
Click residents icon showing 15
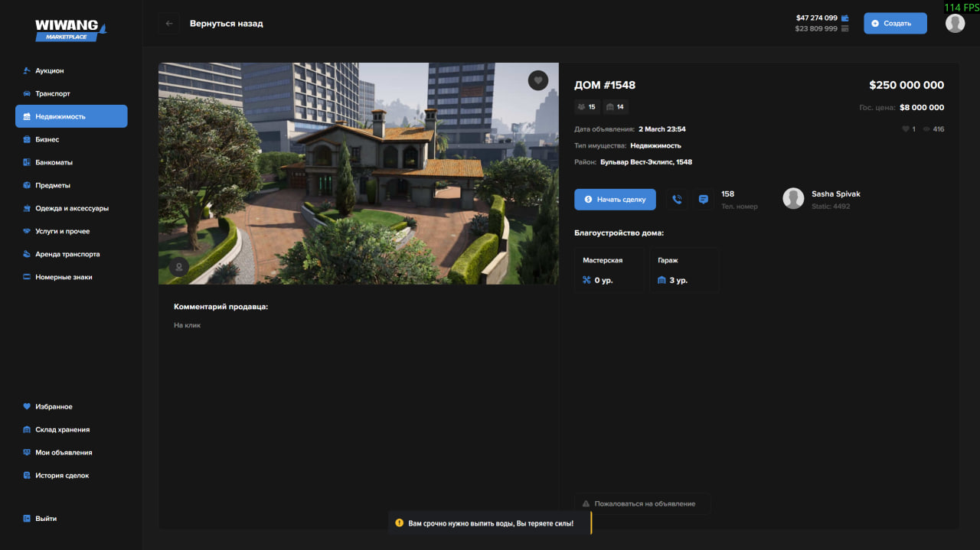[581, 107]
